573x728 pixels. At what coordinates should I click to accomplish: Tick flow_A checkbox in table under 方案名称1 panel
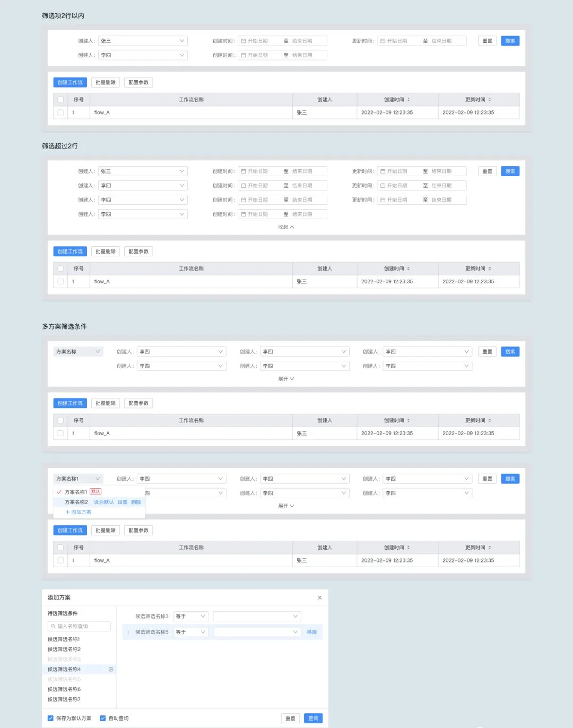click(x=60, y=560)
